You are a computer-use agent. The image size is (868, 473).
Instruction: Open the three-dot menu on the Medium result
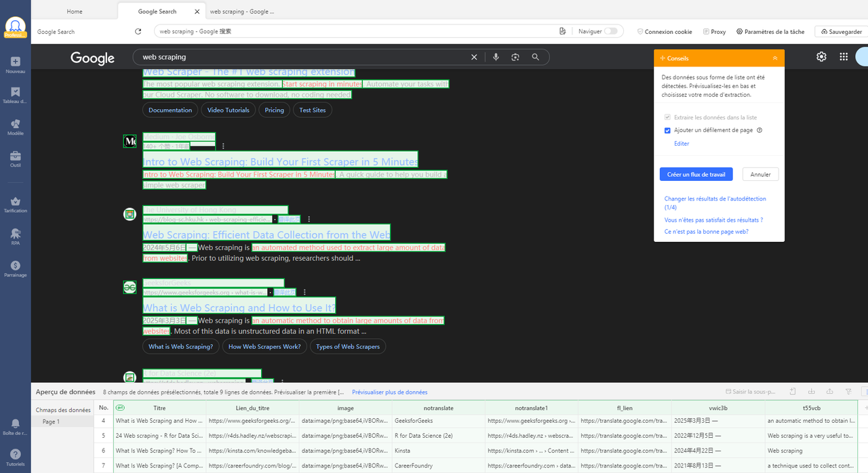point(224,146)
